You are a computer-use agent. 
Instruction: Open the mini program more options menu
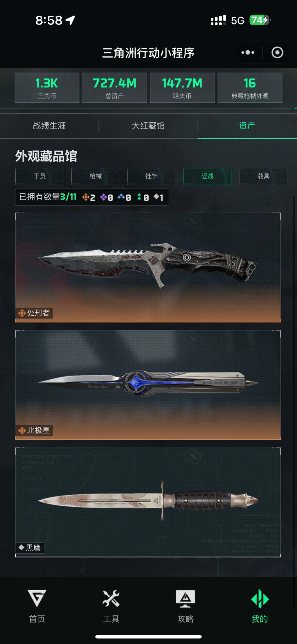248,53
